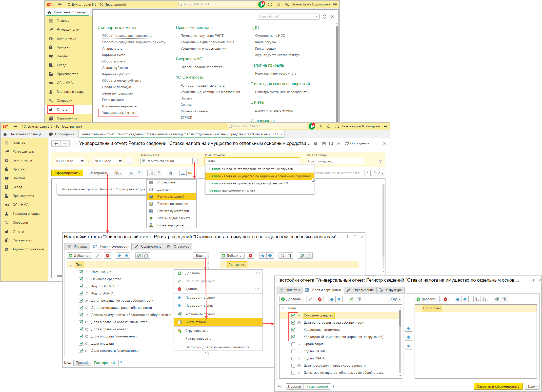Click the get link chain icon in report header
The height and width of the screenshot is (392, 542).
(x=339, y=143)
